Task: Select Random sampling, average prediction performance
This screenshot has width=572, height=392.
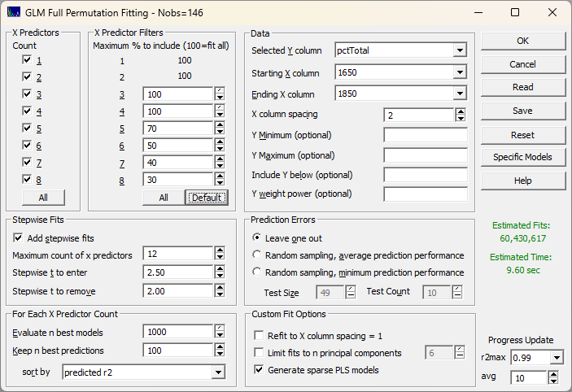Action: point(259,255)
